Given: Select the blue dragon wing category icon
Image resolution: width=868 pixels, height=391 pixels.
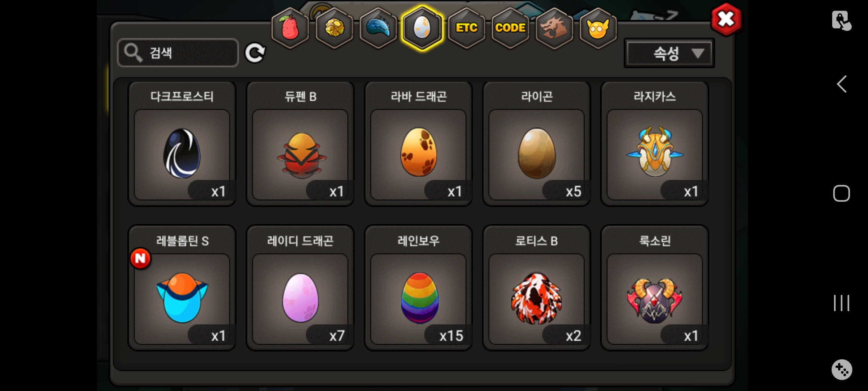Looking at the screenshot, I should click(x=378, y=28).
